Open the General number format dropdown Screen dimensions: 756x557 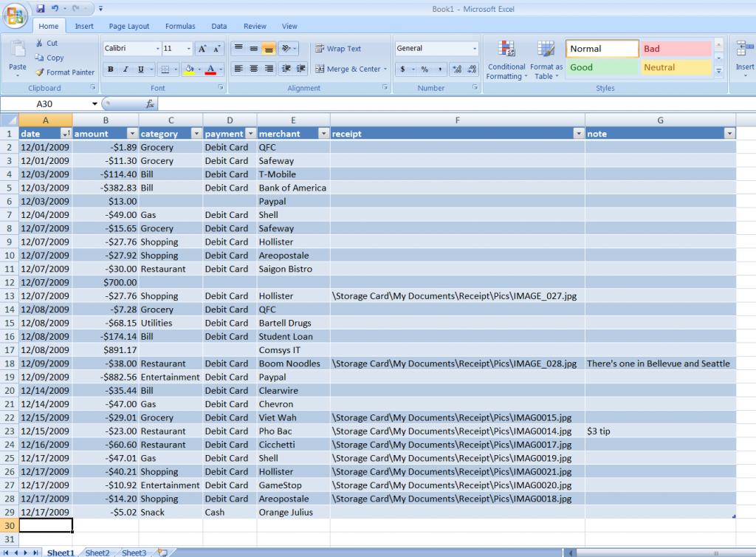pyautogui.click(x=475, y=48)
